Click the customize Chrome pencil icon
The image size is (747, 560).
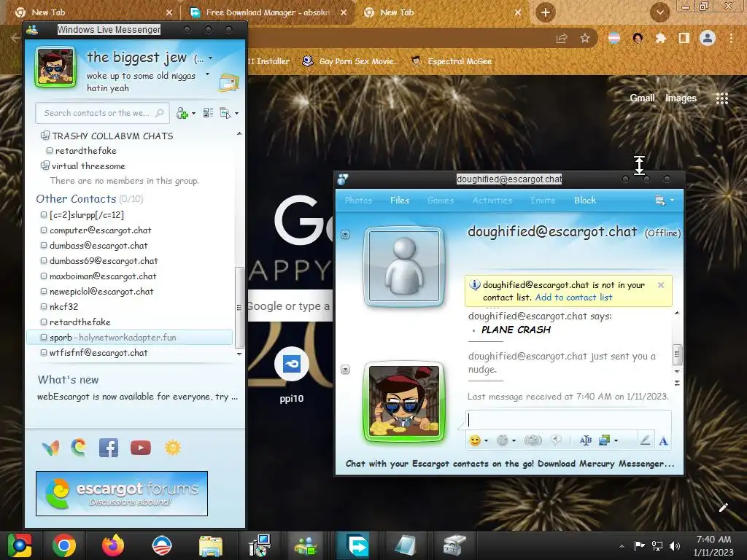[x=723, y=507]
